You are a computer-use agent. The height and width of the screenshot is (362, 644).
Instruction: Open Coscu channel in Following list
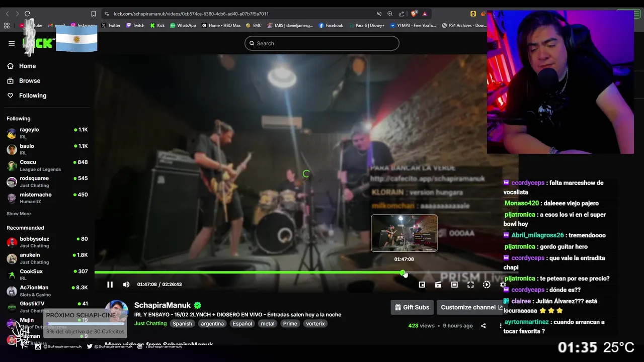(x=47, y=165)
